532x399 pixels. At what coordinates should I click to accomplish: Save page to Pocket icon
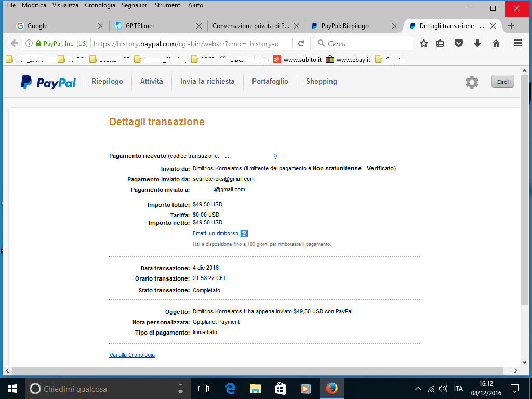[459, 44]
